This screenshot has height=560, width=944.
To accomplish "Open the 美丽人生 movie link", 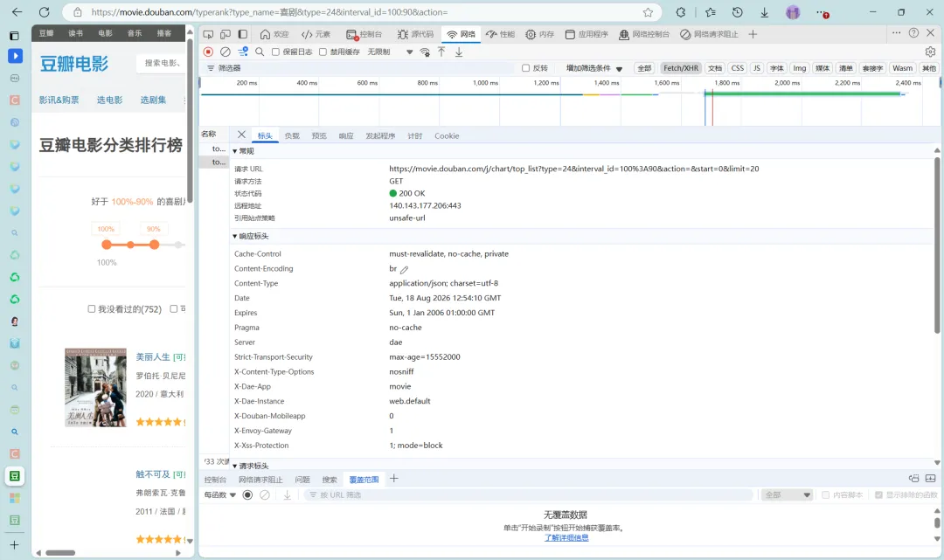I will click(153, 356).
